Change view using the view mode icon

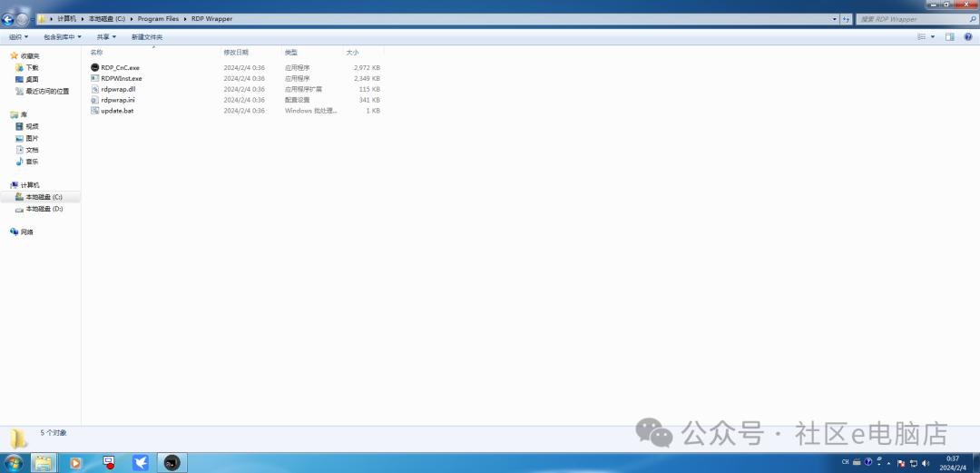tap(921, 37)
